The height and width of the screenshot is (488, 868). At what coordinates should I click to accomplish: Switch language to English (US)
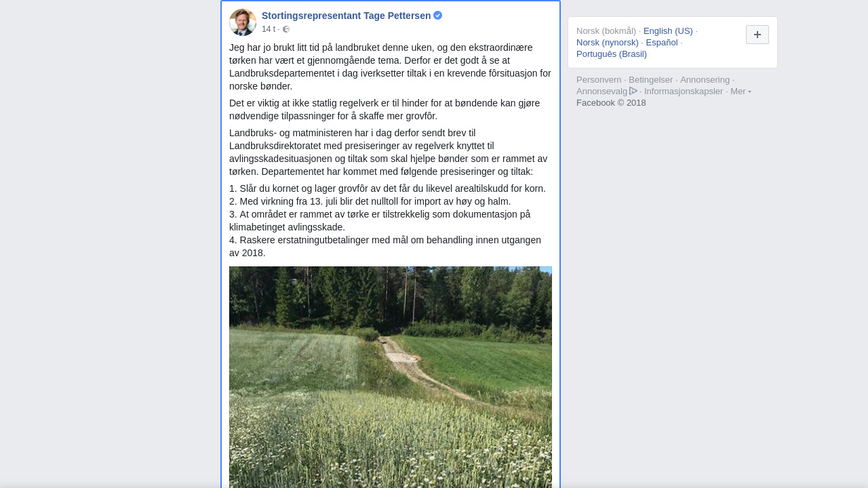(x=668, y=31)
